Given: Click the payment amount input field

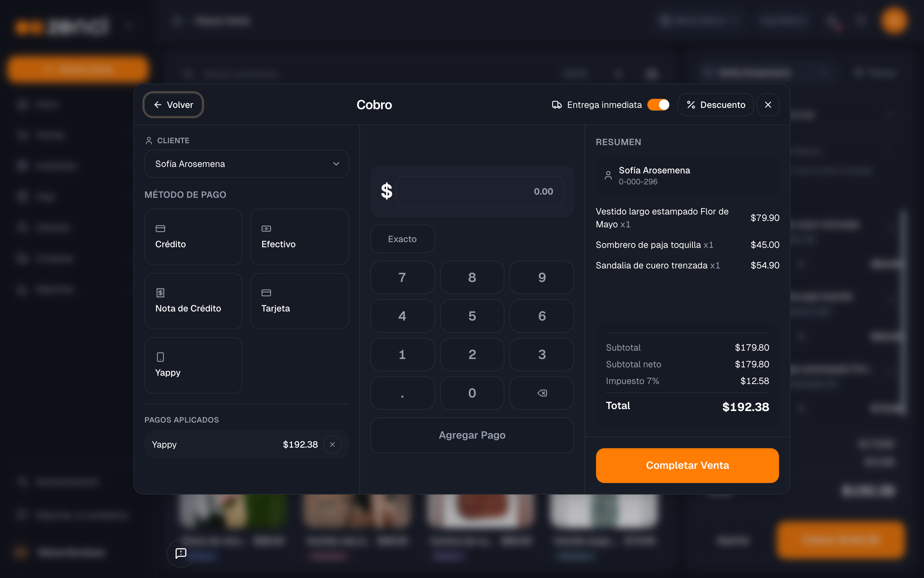Looking at the screenshot, I should 480,191.
